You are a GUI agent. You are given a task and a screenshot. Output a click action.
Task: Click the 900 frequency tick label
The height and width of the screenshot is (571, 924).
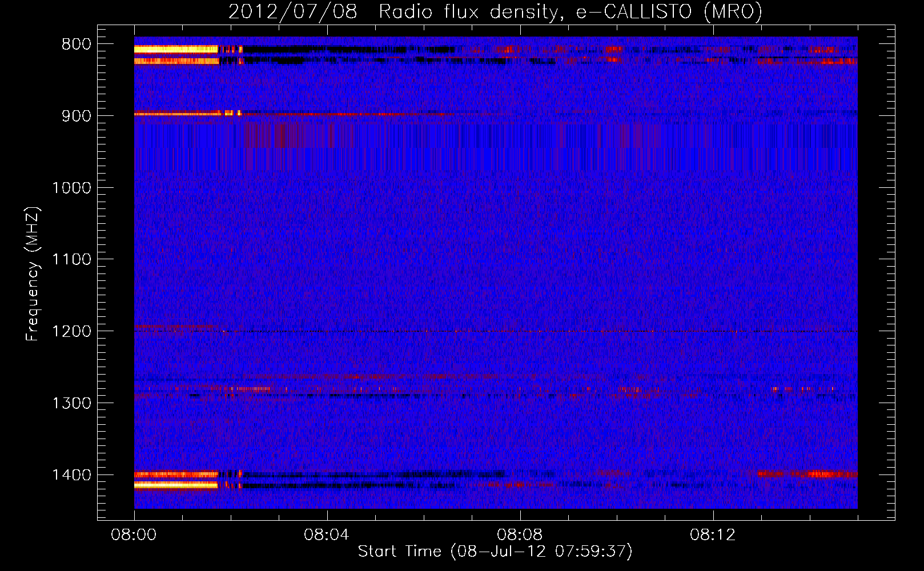[x=77, y=116]
